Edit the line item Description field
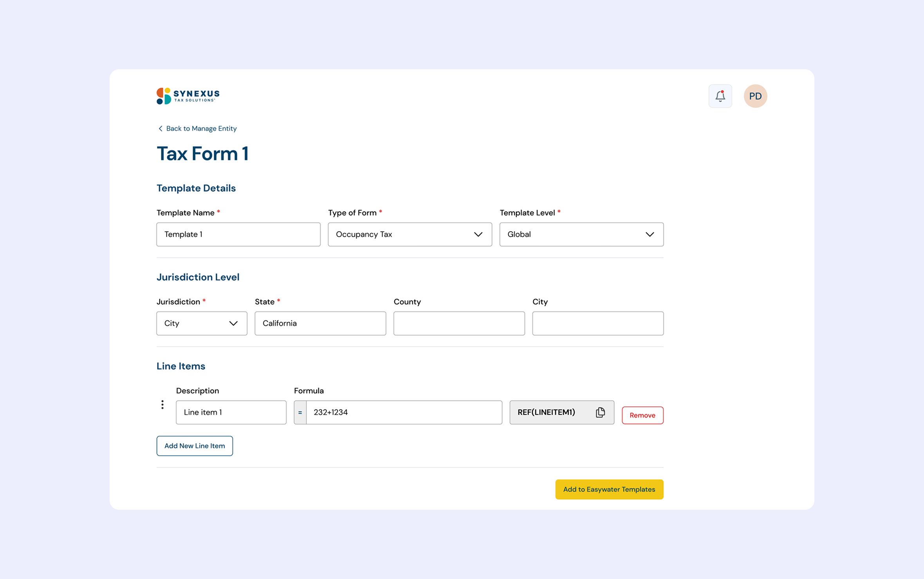Image resolution: width=924 pixels, height=579 pixels. click(x=231, y=412)
